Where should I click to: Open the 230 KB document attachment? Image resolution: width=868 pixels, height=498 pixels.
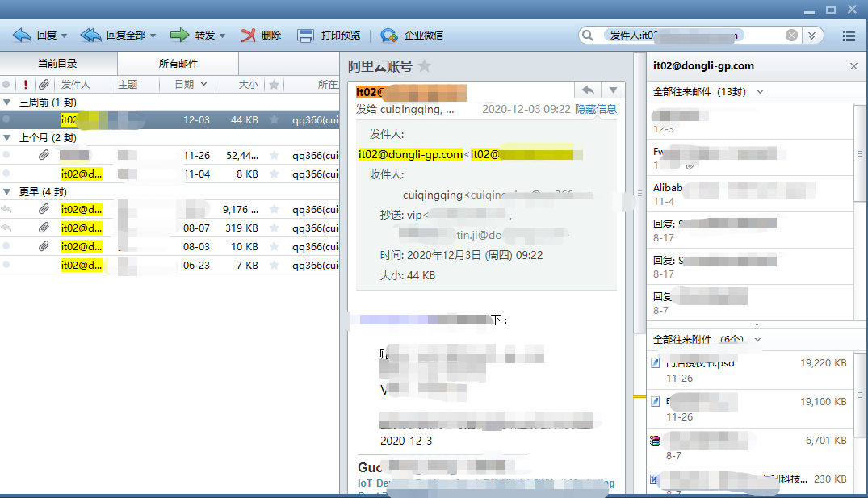pyautogui.click(x=751, y=481)
